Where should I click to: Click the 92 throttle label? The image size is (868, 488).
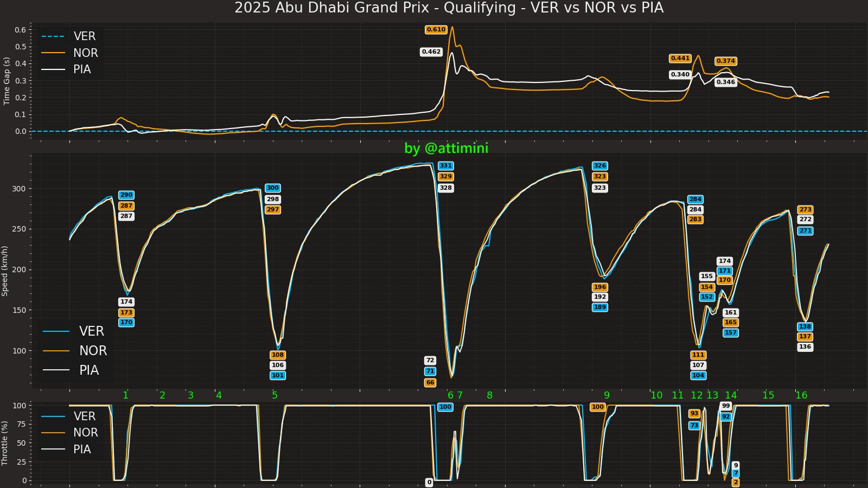click(x=726, y=417)
